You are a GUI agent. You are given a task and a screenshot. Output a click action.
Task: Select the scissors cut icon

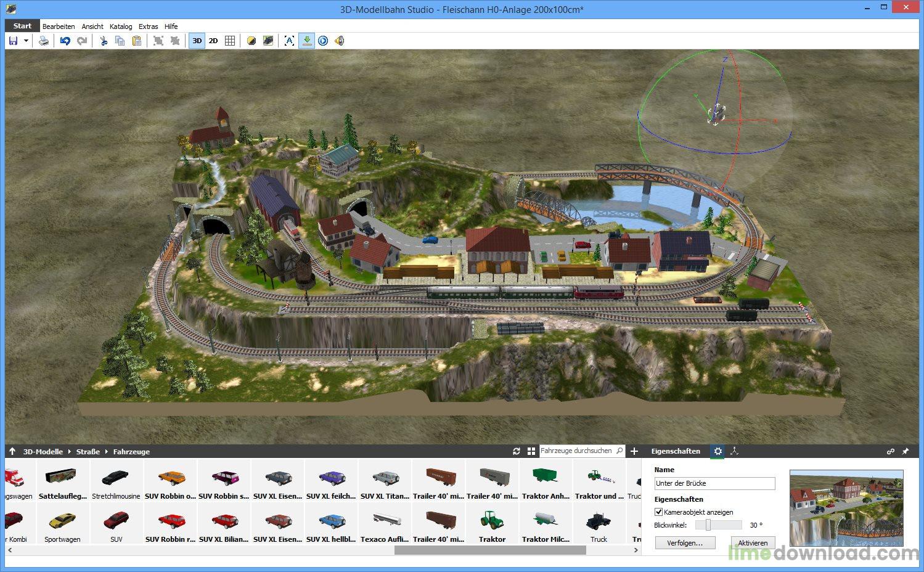102,40
